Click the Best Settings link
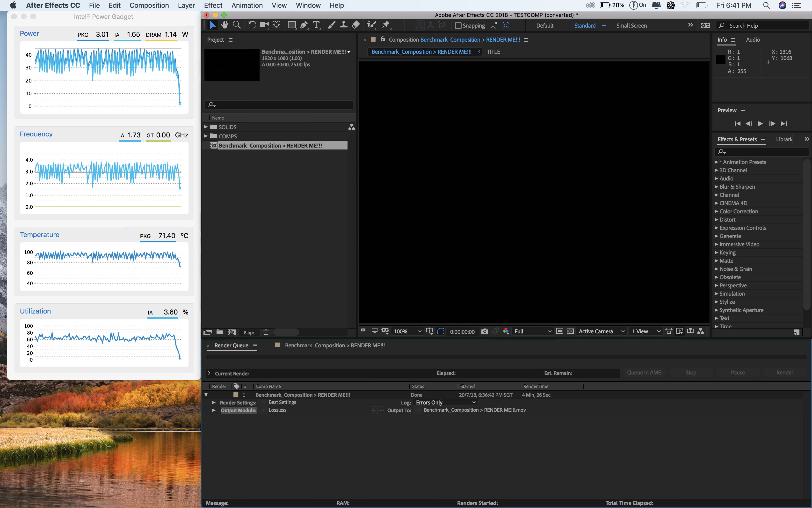 pos(282,402)
